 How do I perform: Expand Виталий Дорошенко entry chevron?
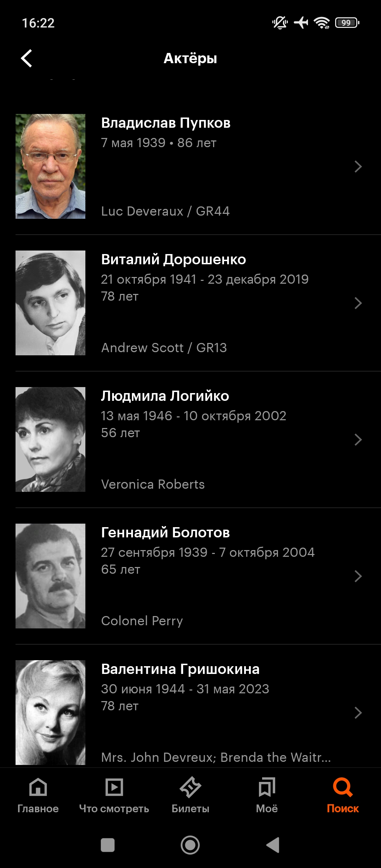coord(358,303)
